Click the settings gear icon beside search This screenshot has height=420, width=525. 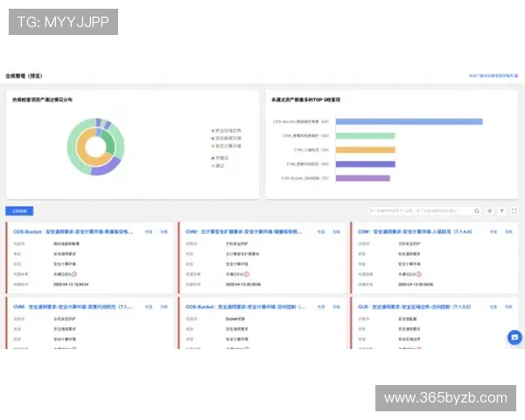490,211
